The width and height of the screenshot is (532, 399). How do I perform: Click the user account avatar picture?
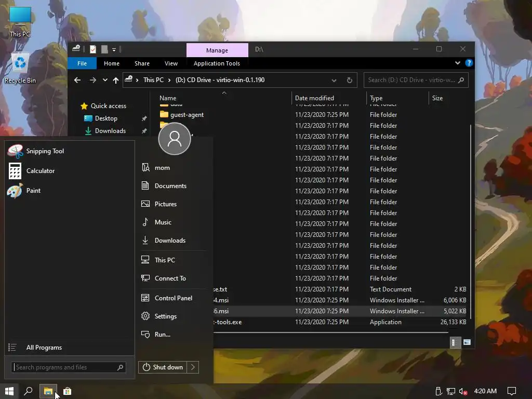coord(175,139)
